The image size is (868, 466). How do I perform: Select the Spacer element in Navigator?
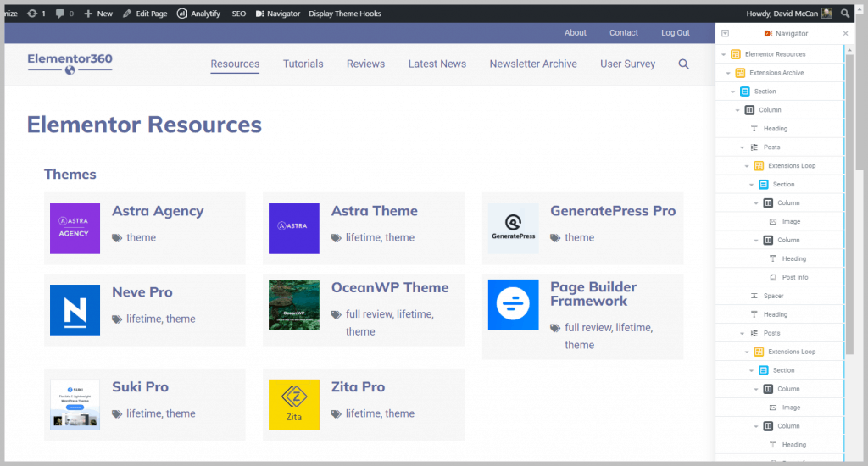772,296
